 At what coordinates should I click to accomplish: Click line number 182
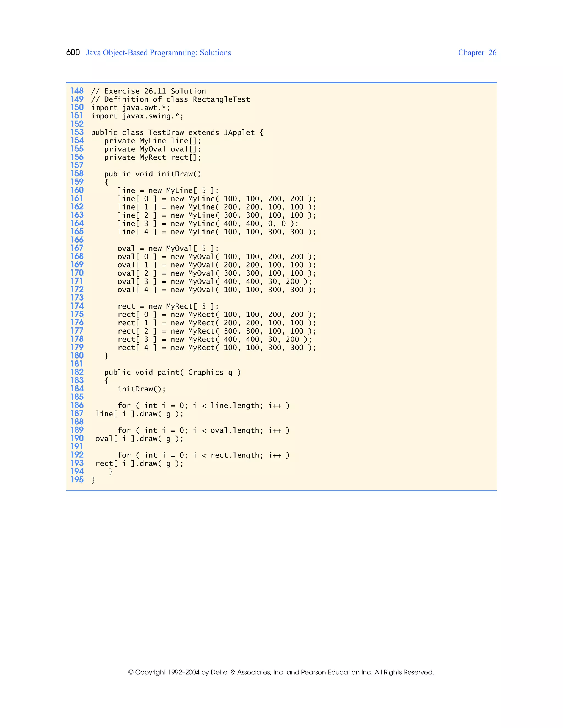[x=77, y=372]
